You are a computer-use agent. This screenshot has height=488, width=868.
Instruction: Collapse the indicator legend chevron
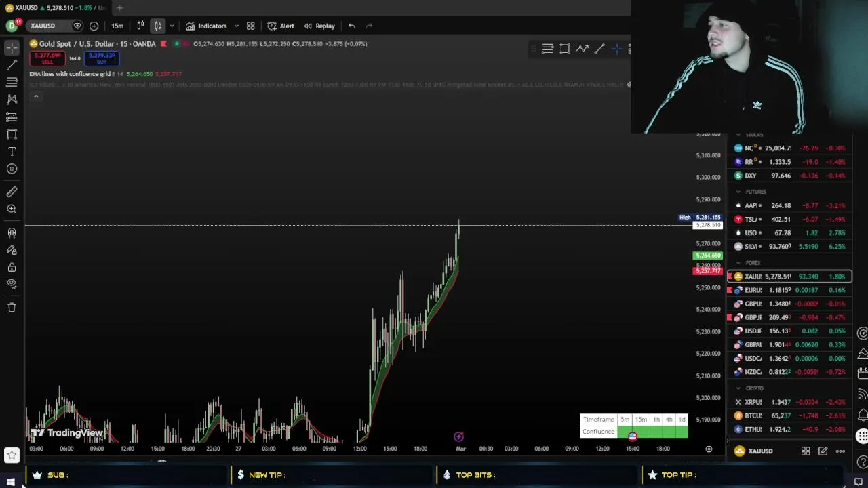click(36, 97)
